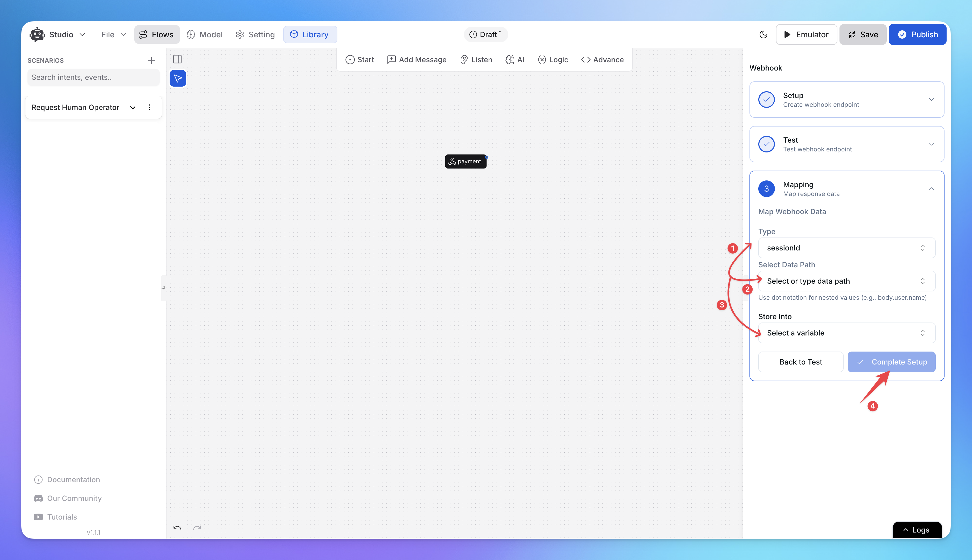972x560 pixels.
Task: Add a Start node from toolbar
Action: pyautogui.click(x=360, y=60)
